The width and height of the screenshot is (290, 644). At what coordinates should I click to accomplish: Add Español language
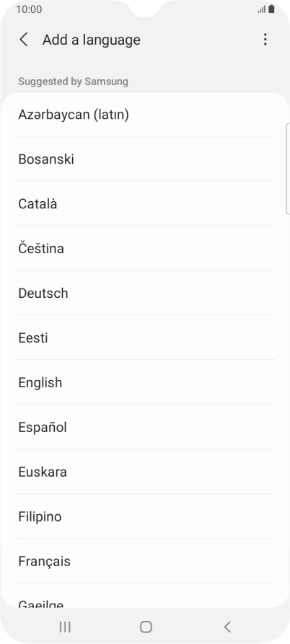(145, 427)
